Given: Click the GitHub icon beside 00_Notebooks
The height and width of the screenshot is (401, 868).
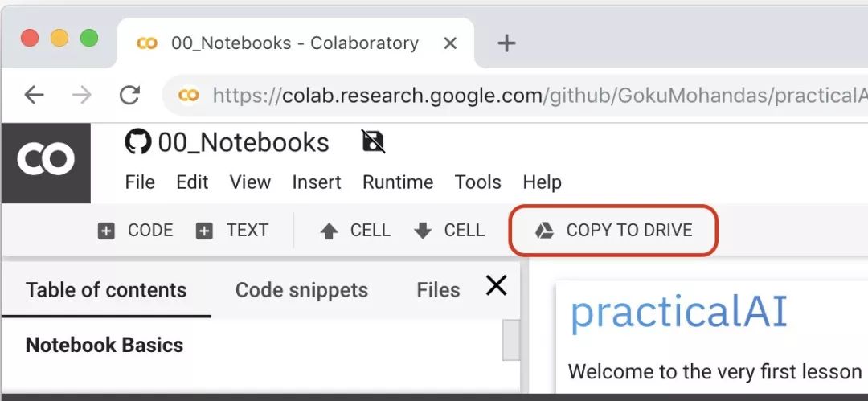Looking at the screenshot, I should 138,141.
